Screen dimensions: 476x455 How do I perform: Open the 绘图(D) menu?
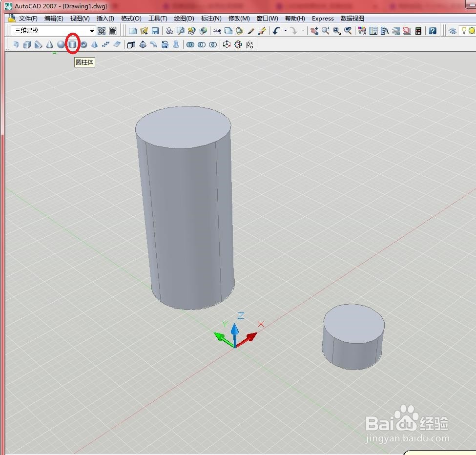[x=184, y=19]
